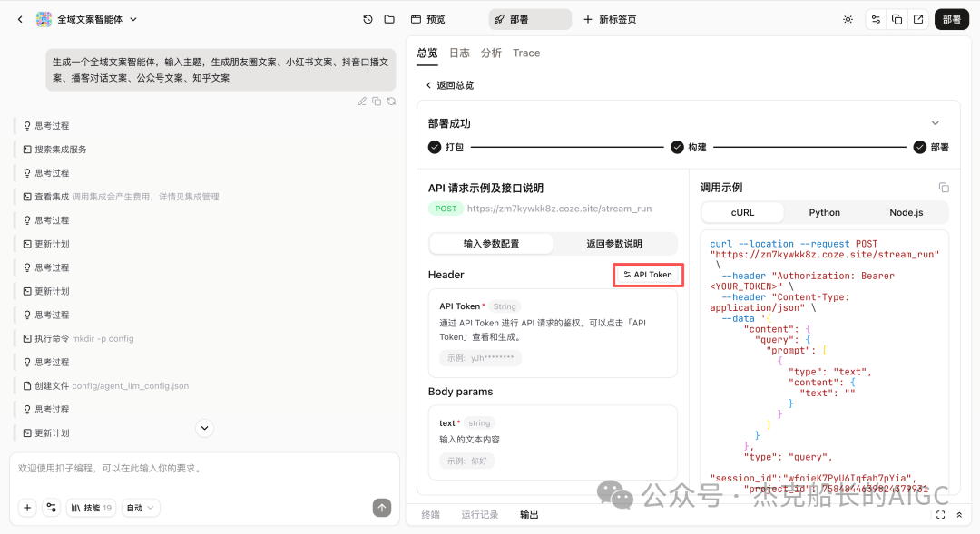Click the API Token button
This screenshot has width=980, height=534.
(x=648, y=274)
